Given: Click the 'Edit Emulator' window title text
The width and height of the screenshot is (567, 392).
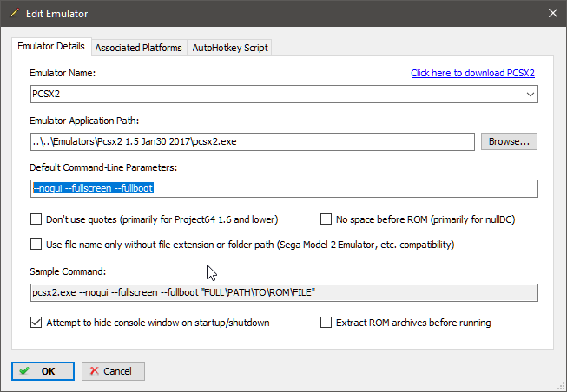Looking at the screenshot, I should pyautogui.click(x=56, y=14).
